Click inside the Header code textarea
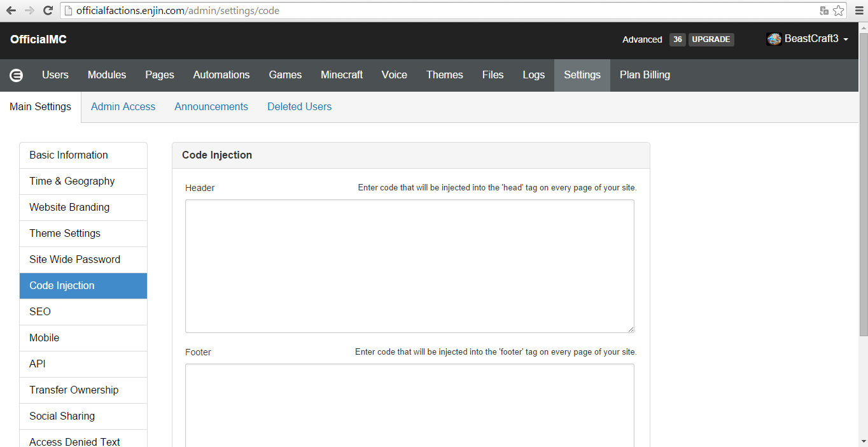 pos(410,266)
